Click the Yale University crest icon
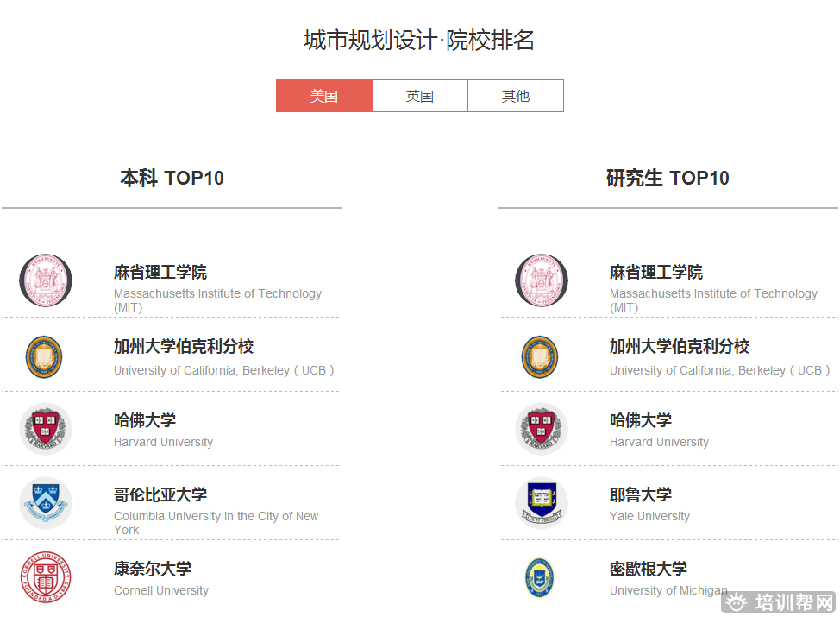The image size is (840, 617). click(542, 503)
